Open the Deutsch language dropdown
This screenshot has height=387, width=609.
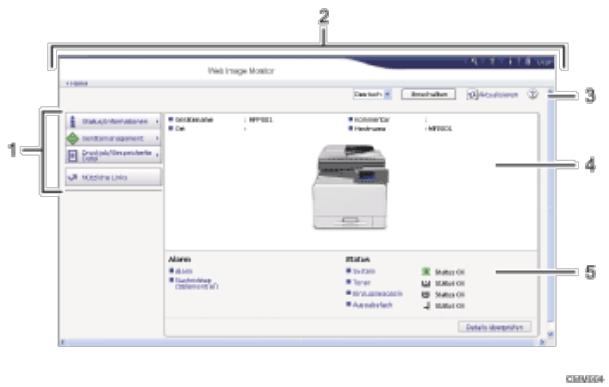[x=372, y=94]
